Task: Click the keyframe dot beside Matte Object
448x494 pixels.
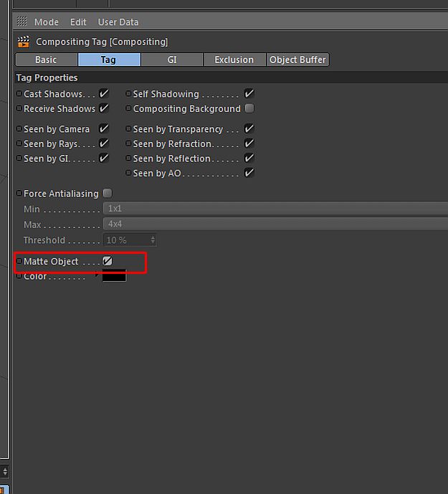Action: (19, 261)
